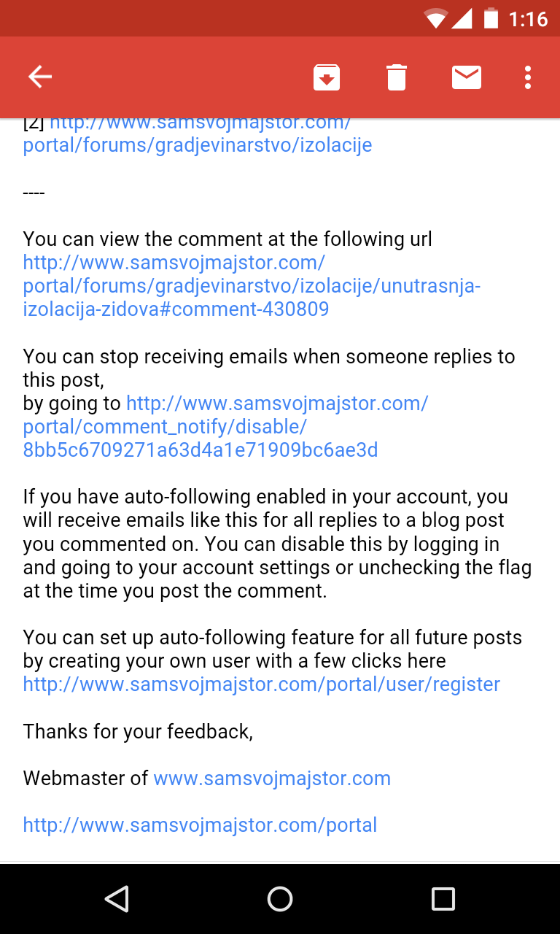Open the comment-430809 URL link
This screenshot has width=560, height=934.
click(252, 285)
